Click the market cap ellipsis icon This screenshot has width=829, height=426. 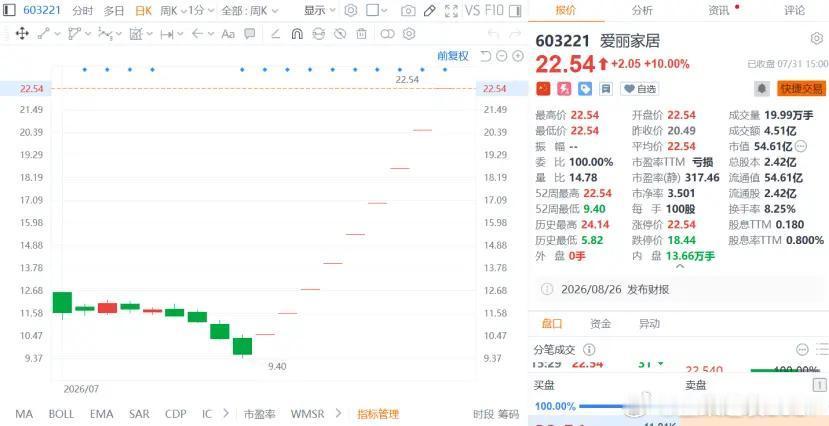[x=801, y=146]
